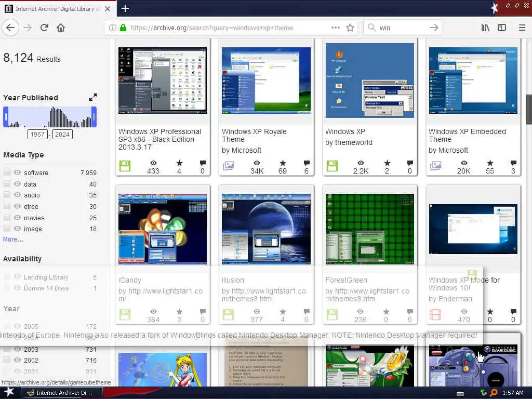Screen dimensions: 532x399
Task: Open the Sailor Moon theme thumbnail
Action: pos(163,369)
